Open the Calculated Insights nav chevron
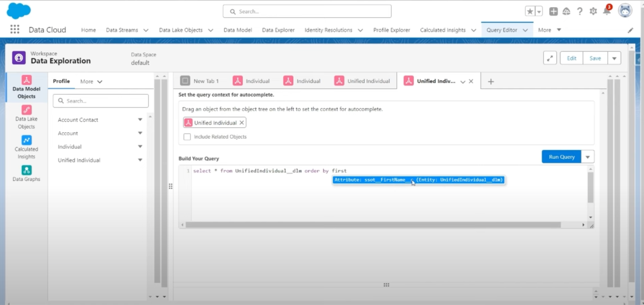 (473, 30)
